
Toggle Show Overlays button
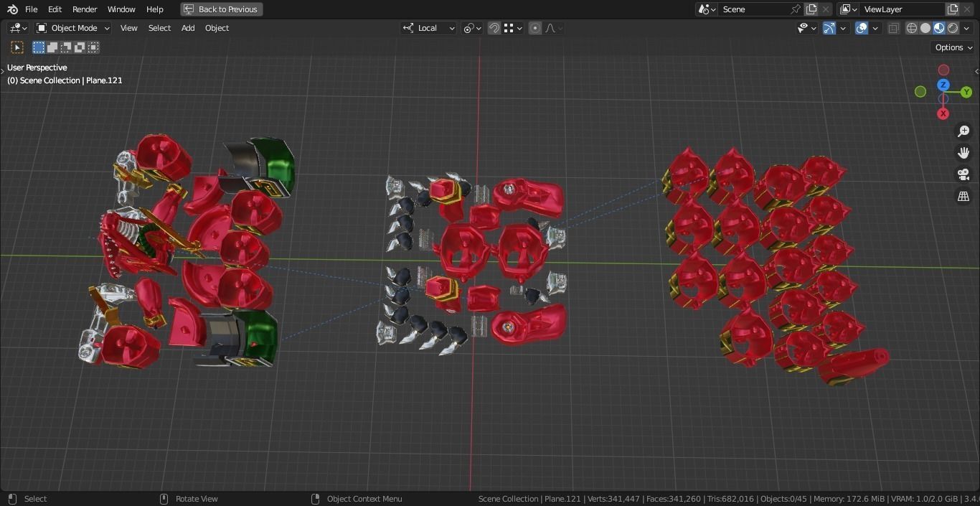[862, 28]
